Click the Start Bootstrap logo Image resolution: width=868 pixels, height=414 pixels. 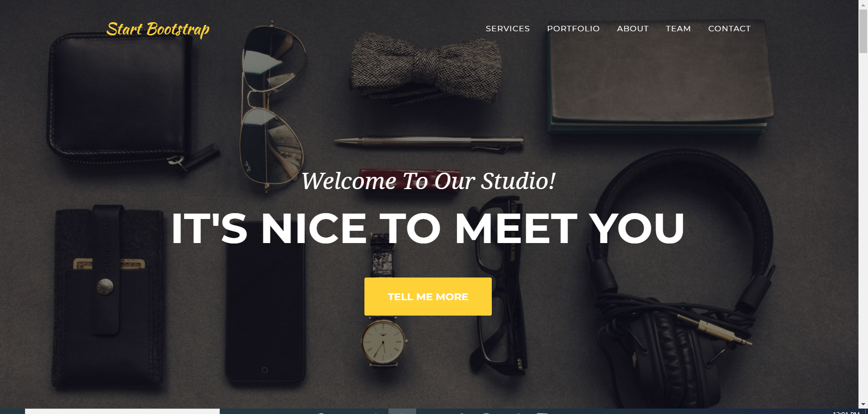click(x=158, y=29)
